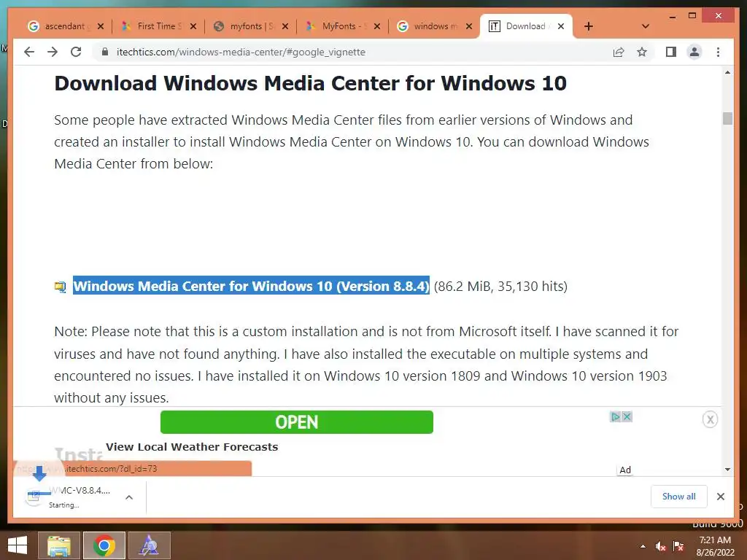The image size is (747, 560).
Task: Dismiss the bottom ad circle X
Action: click(x=710, y=419)
